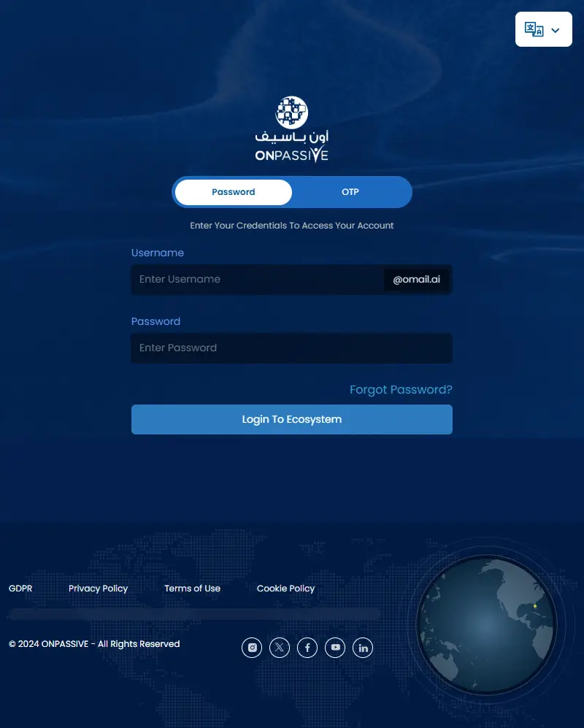This screenshot has height=728, width=584.
Task: Click the globe map graphic
Action: tap(486, 625)
